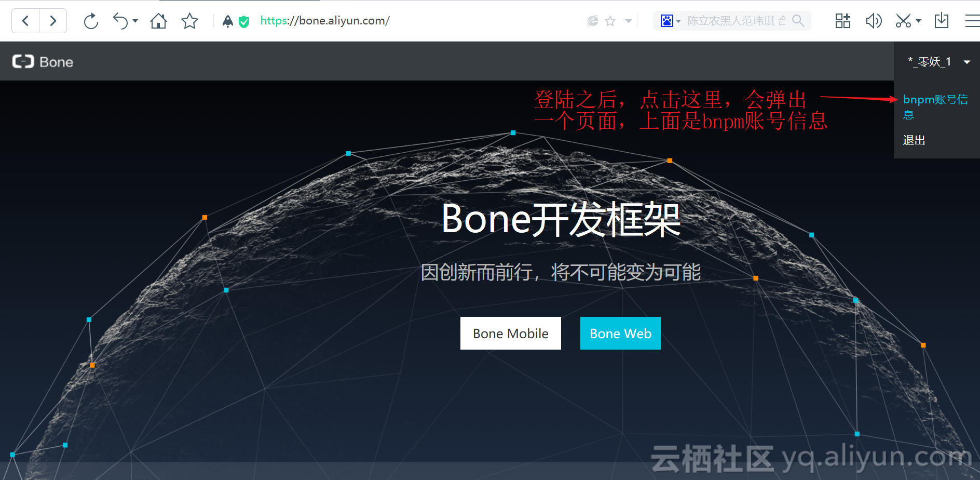Screen dimensions: 980x480
Task: Click the Bone logo in the header
Action: 43,62
